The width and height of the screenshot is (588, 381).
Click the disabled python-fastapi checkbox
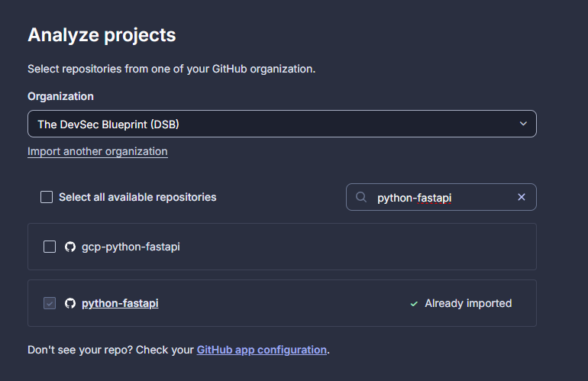coord(50,303)
